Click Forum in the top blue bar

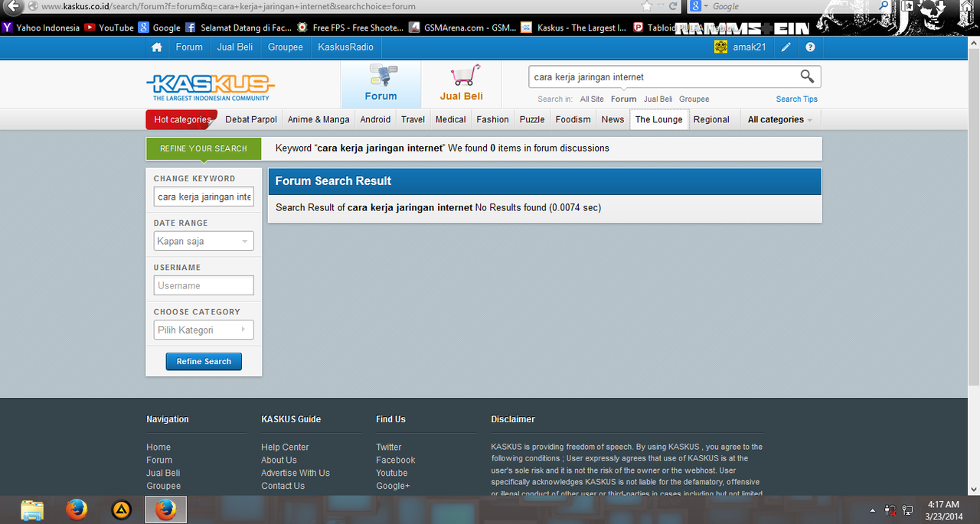(189, 47)
